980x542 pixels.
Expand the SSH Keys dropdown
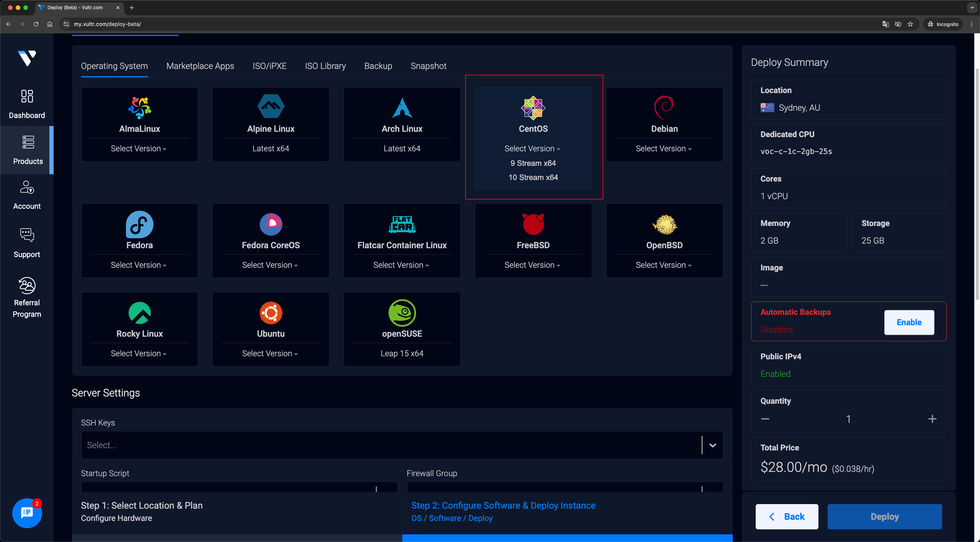tap(712, 445)
